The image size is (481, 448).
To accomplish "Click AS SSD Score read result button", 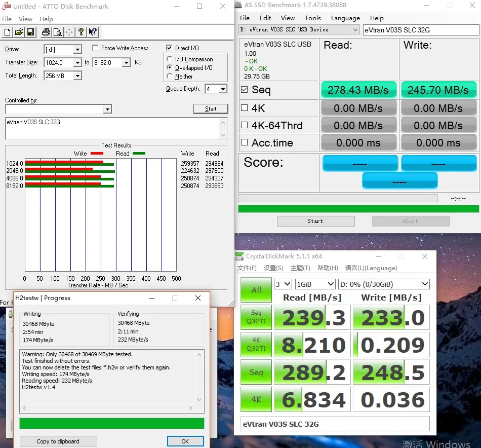I will (x=360, y=163).
